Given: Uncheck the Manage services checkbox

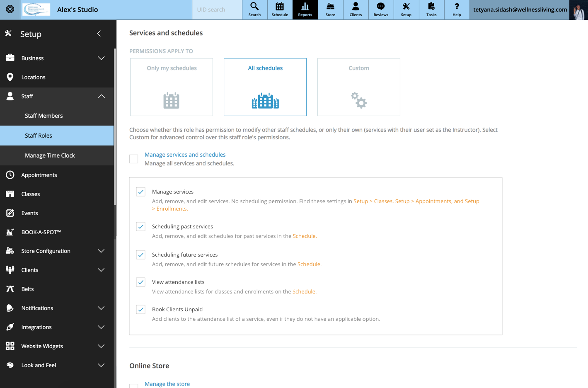Looking at the screenshot, I should pyautogui.click(x=141, y=192).
